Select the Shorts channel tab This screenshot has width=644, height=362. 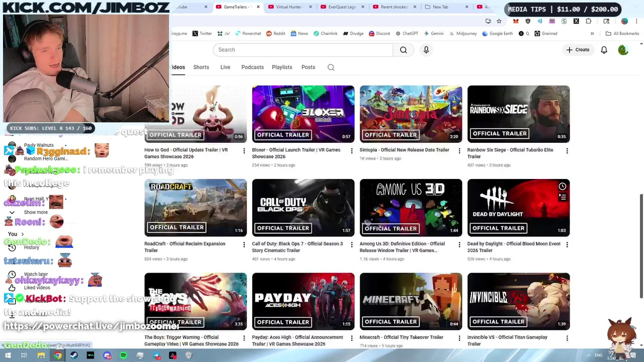pyautogui.click(x=201, y=67)
